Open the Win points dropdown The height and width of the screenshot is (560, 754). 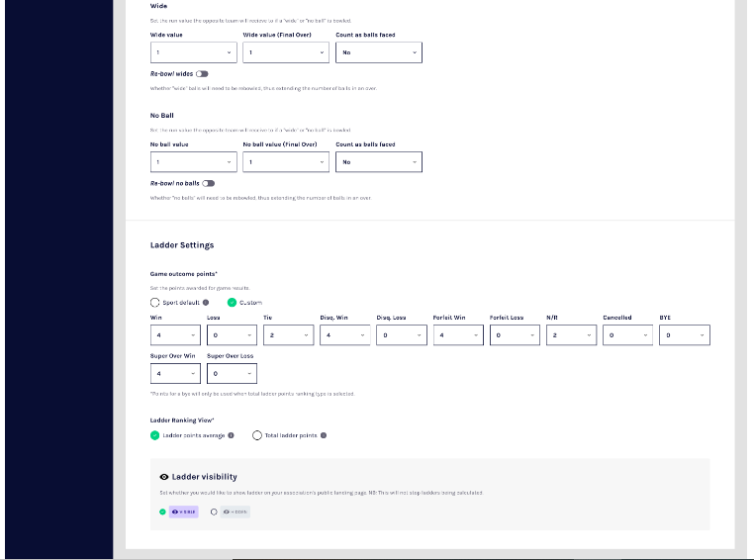pyautogui.click(x=175, y=335)
